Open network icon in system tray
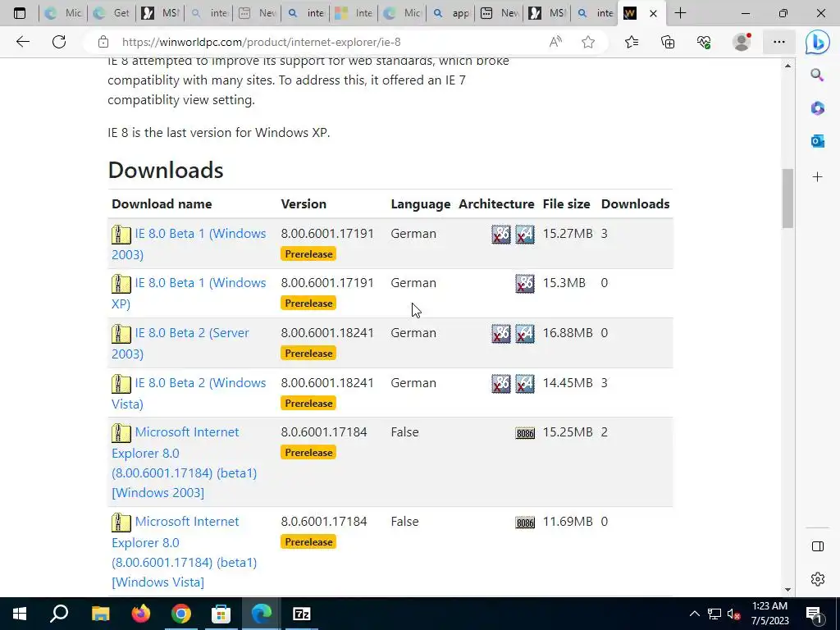The width and height of the screenshot is (840, 630). pos(714,614)
